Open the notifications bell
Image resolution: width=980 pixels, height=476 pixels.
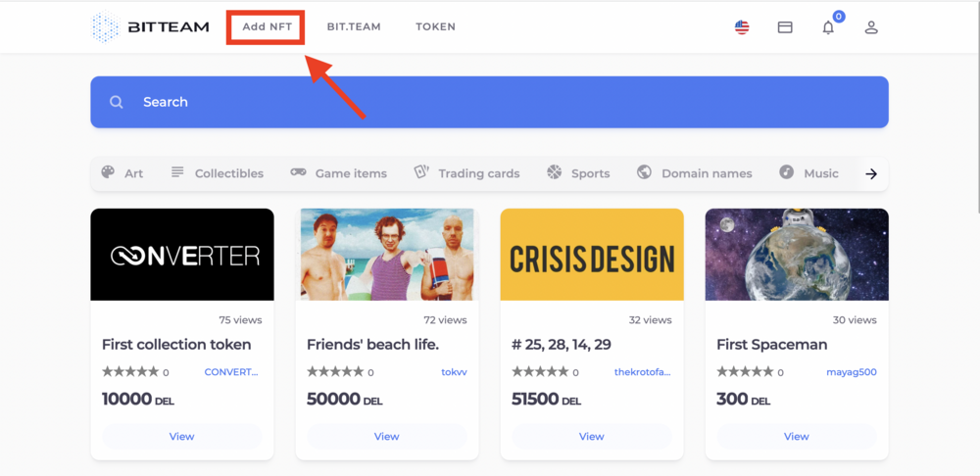(x=828, y=27)
